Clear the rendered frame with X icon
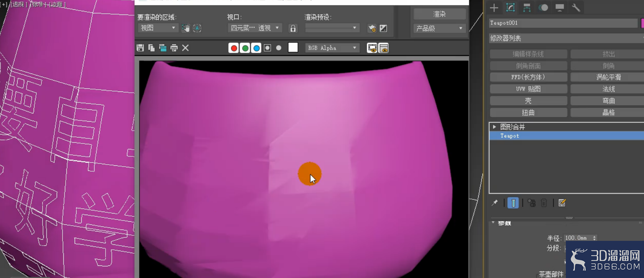The width and height of the screenshot is (644, 278). pos(185,48)
